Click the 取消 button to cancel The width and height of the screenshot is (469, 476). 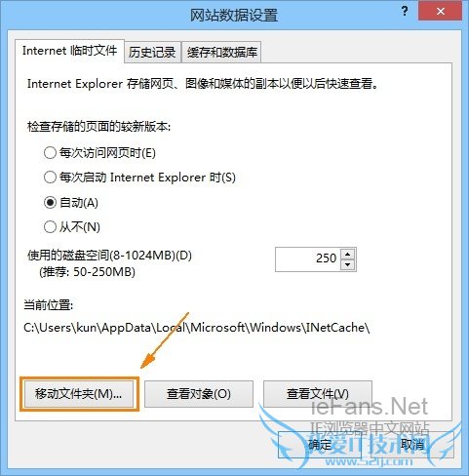[412, 444]
